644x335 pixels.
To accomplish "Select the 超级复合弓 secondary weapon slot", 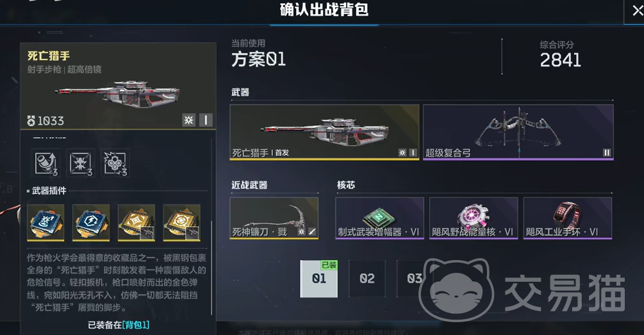I will pyautogui.click(x=518, y=132).
